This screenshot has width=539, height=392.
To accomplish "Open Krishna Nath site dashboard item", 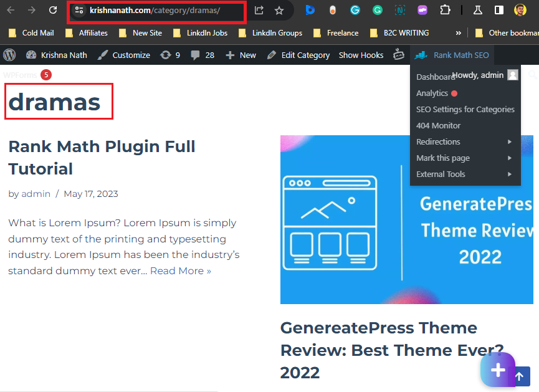I will (57, 55).
